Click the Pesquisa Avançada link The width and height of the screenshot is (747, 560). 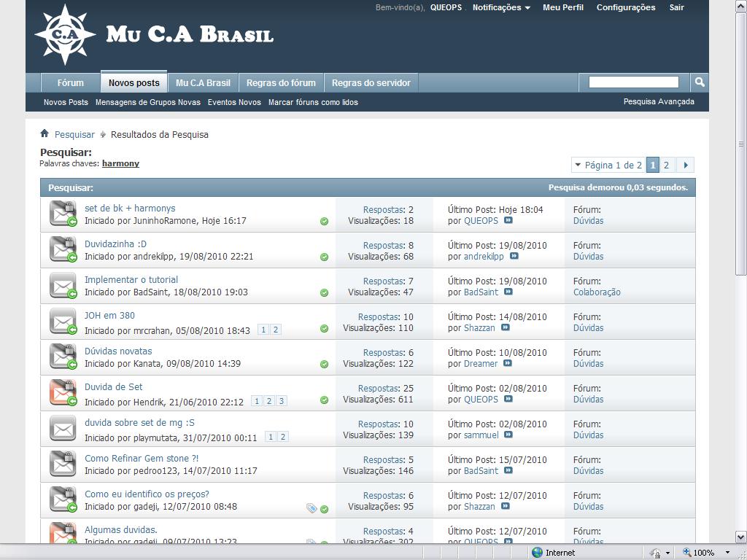(x=659, y=101)
